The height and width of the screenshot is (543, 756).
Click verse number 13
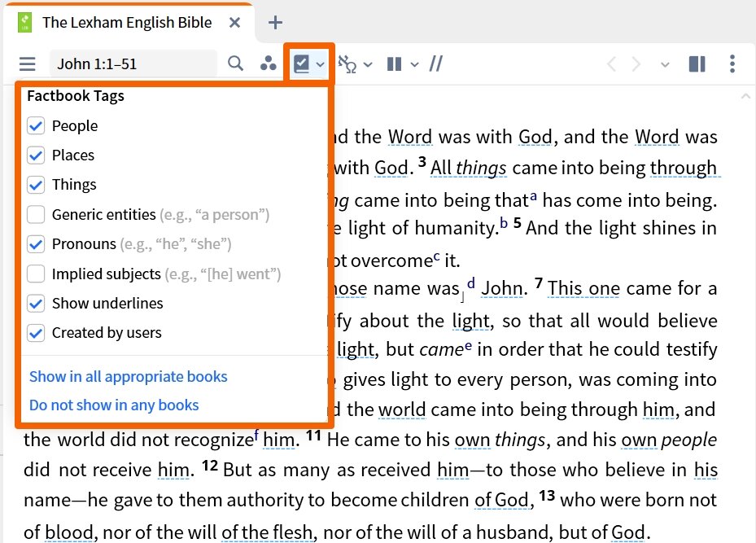[547, 496]
